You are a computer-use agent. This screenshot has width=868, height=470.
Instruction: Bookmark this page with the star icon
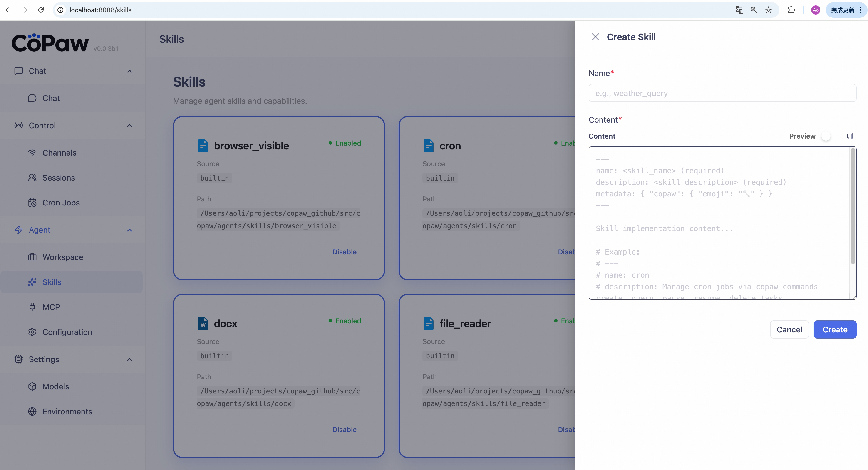pyautogui.click(x=768, y=10)
